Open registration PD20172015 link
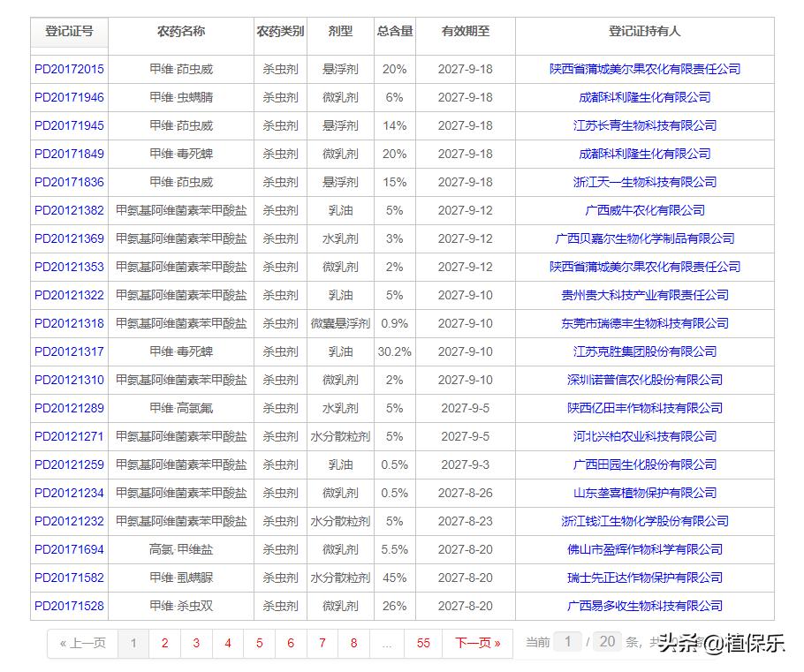 tap(69, 69)
